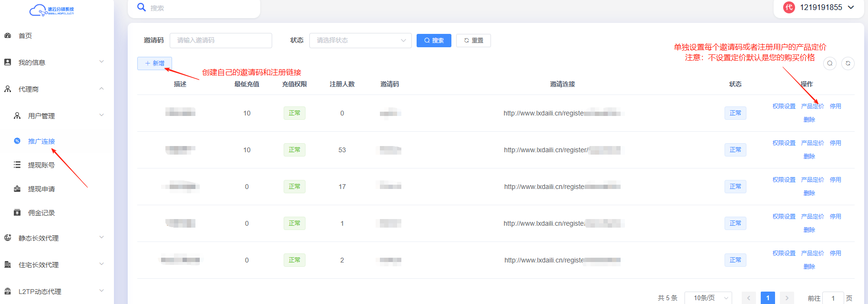Click the blue 搜索 button
The width and height of the screenshot is (868, 304).
pyautogui.click(x=434, y=41)
